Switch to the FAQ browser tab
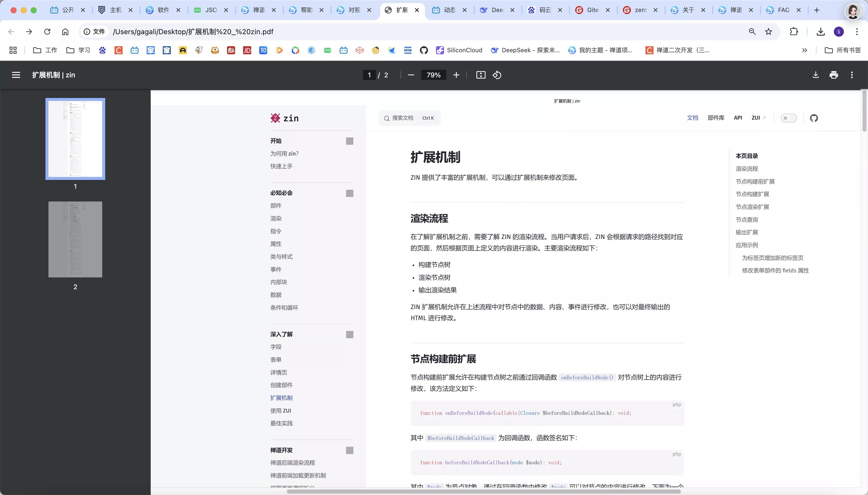The height and width of the screenshot is (495, 868). (783, 10)
